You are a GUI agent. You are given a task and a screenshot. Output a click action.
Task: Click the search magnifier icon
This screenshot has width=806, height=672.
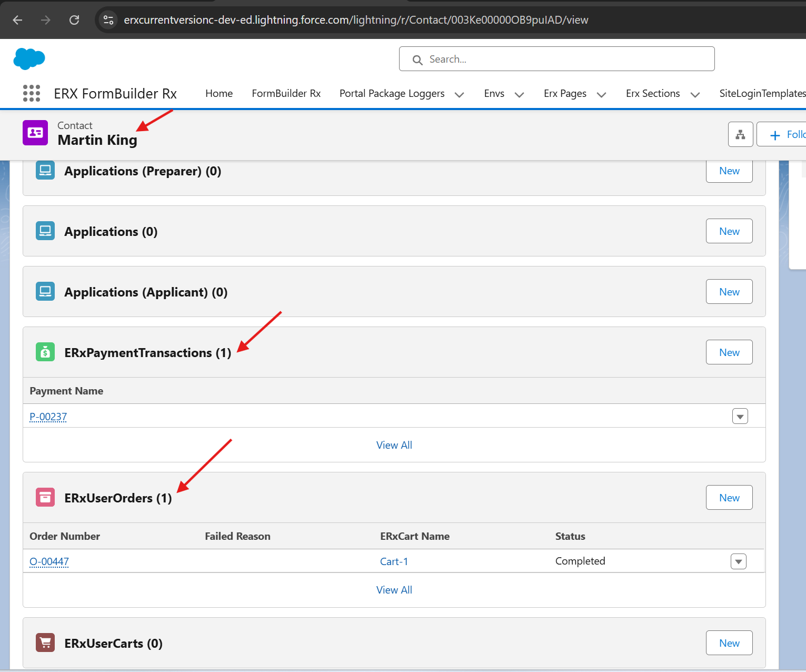click(417, 60)
